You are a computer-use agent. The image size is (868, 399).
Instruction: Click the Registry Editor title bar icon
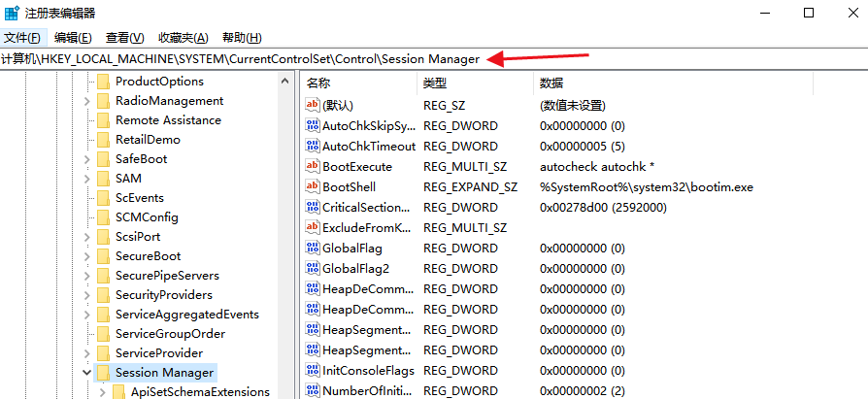click(12, 13)
